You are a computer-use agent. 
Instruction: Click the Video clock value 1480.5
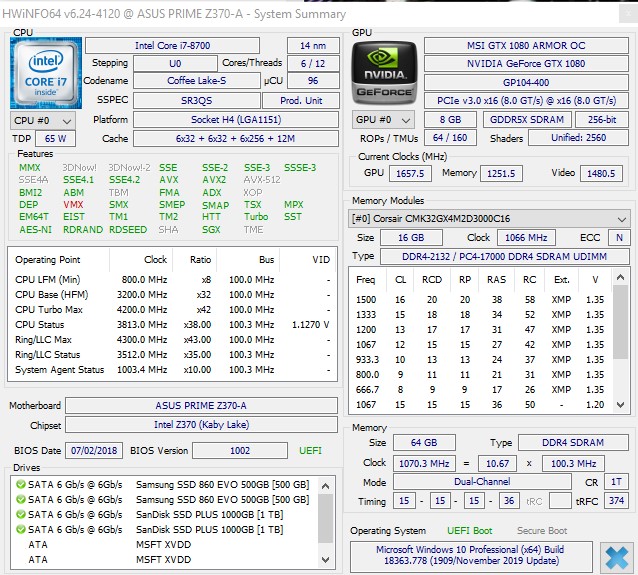[x=601, y=174]
